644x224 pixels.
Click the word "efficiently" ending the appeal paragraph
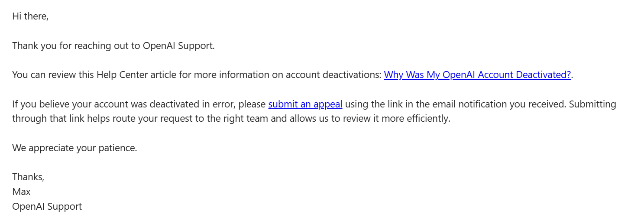click(427, 118)
